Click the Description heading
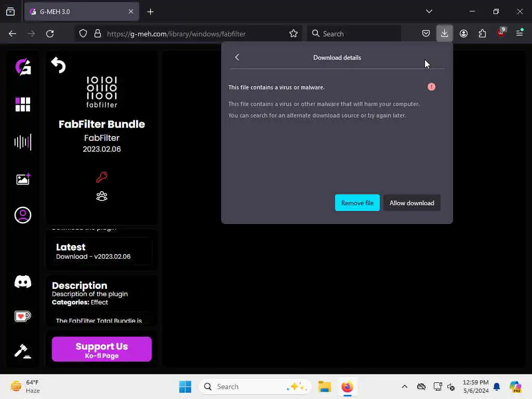 (x=79, y=285)
